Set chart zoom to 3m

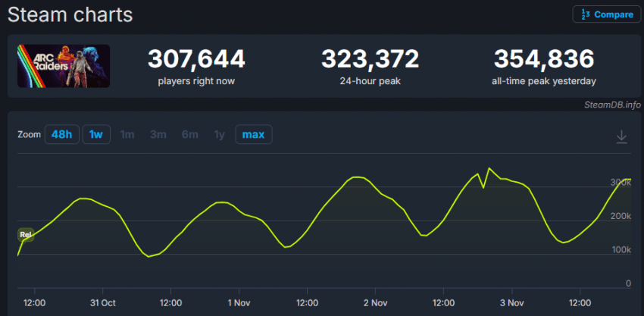tap(158, 134)
